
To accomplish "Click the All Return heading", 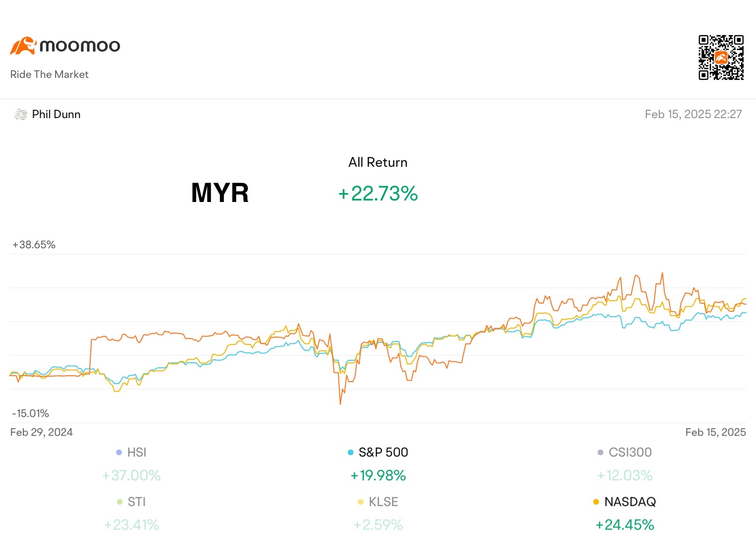I will pos(378,162).
